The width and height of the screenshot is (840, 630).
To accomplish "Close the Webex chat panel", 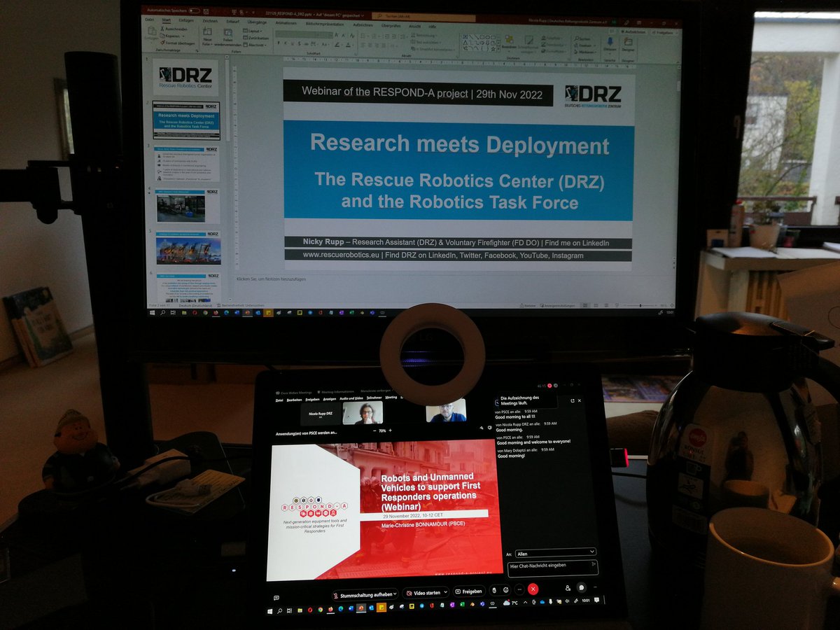I will tap(580, 400).
